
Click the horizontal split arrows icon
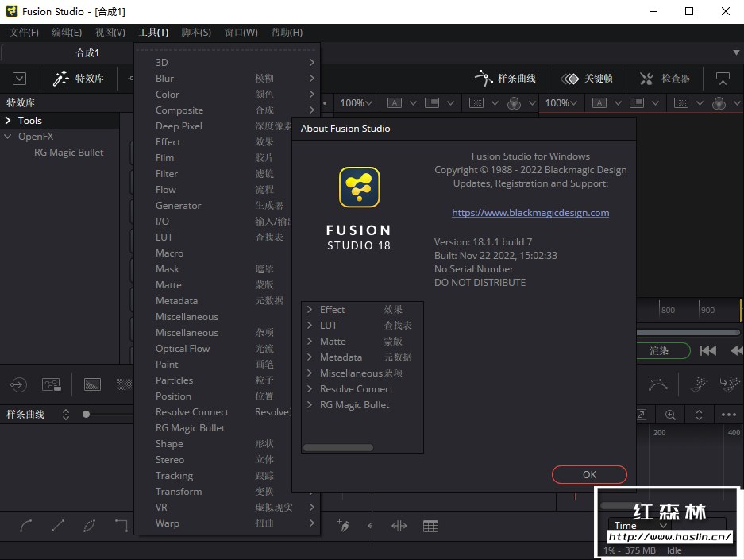[399, 526]
